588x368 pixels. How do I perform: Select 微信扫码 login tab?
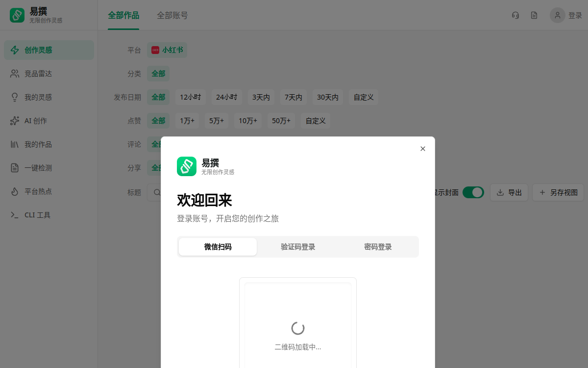click(218, 247)
